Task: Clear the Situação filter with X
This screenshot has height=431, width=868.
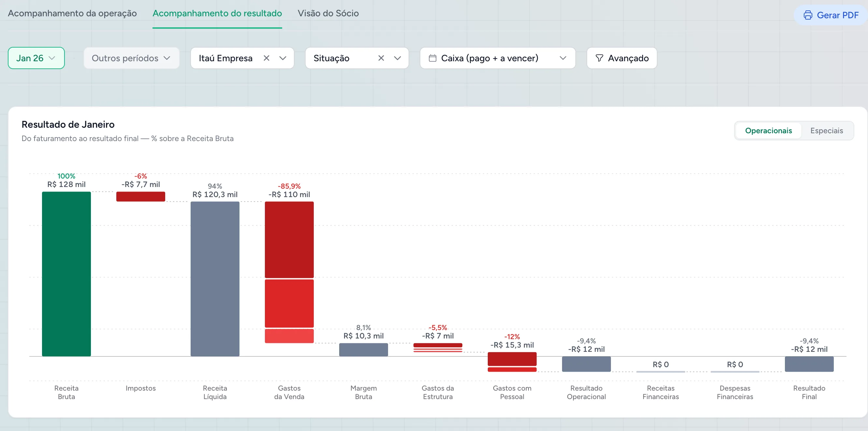Action: [381, 58]
